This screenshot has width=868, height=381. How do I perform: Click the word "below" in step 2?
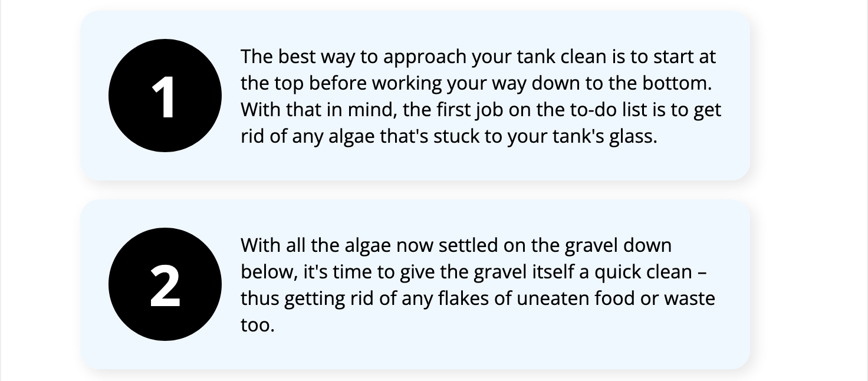click(268, 272)
